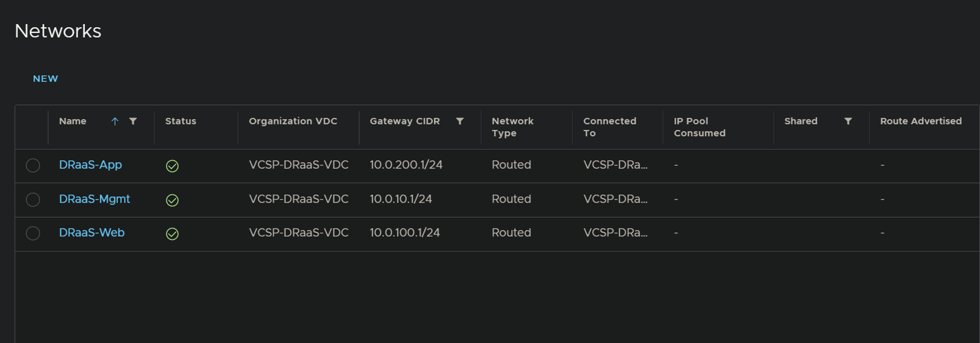Open the Gateway CIDR filter icon
Viewport: 980px width, 343px height.
point(460,121)
